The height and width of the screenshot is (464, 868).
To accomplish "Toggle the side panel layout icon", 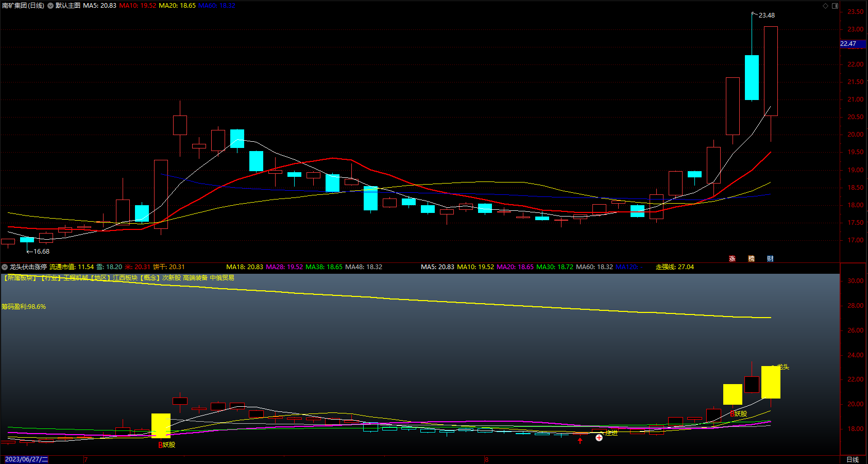I will pos(835,6).
